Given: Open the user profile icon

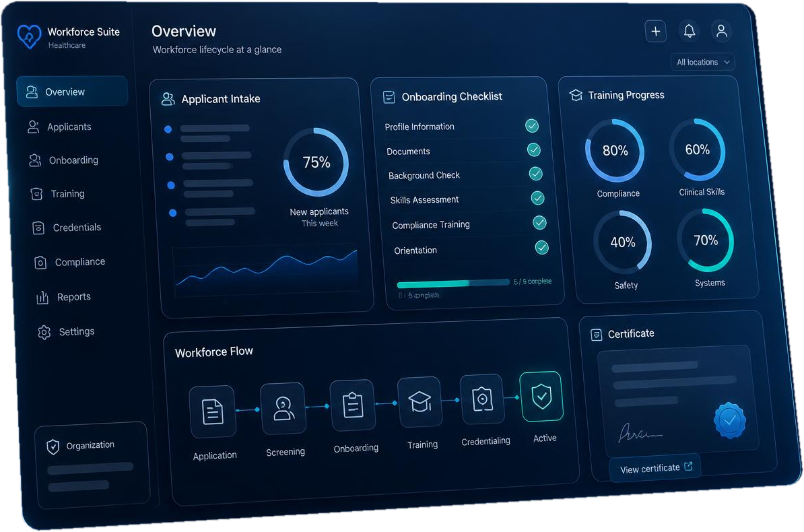Looking at the screenshot, I should tap(721, 31).
